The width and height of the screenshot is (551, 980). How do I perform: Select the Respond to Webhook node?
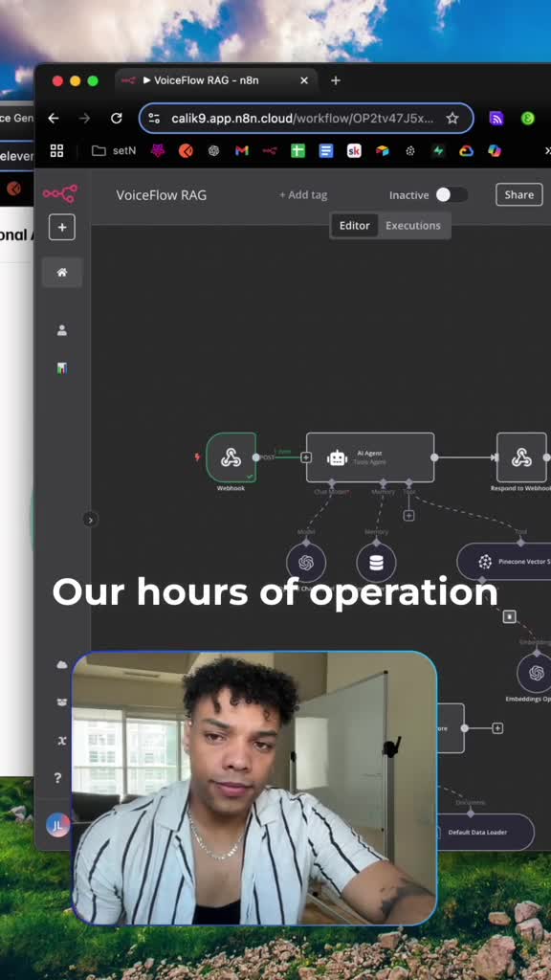point(521,457)
